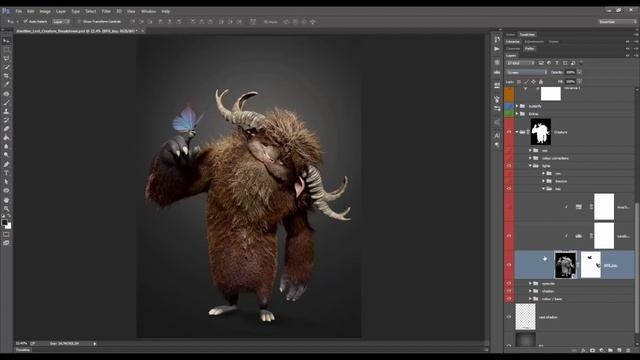Open the Window menu

click(149, 11)
